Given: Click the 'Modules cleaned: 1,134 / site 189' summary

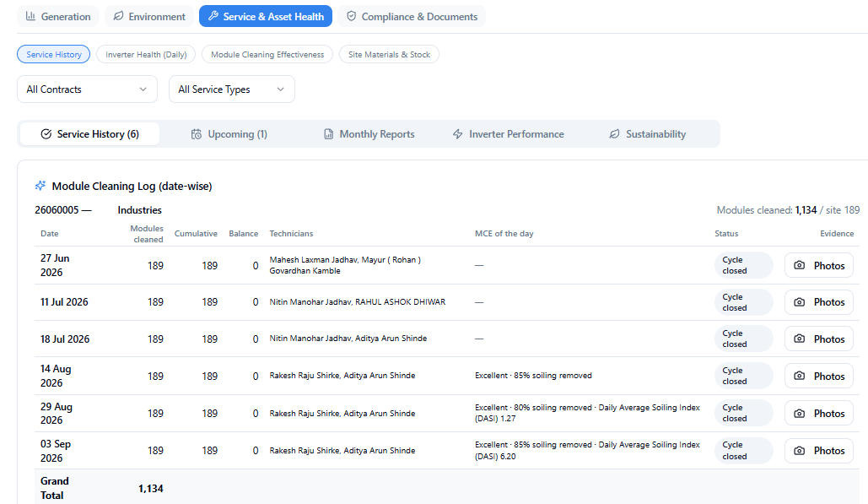Looking at the screenshot, I should (x=788, y=210).
